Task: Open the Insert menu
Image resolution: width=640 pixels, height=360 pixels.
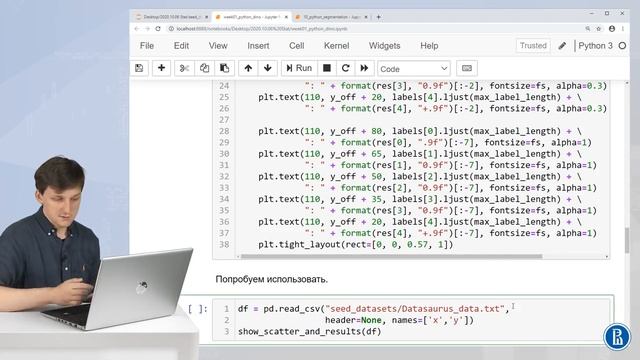Action: (258, 46)
